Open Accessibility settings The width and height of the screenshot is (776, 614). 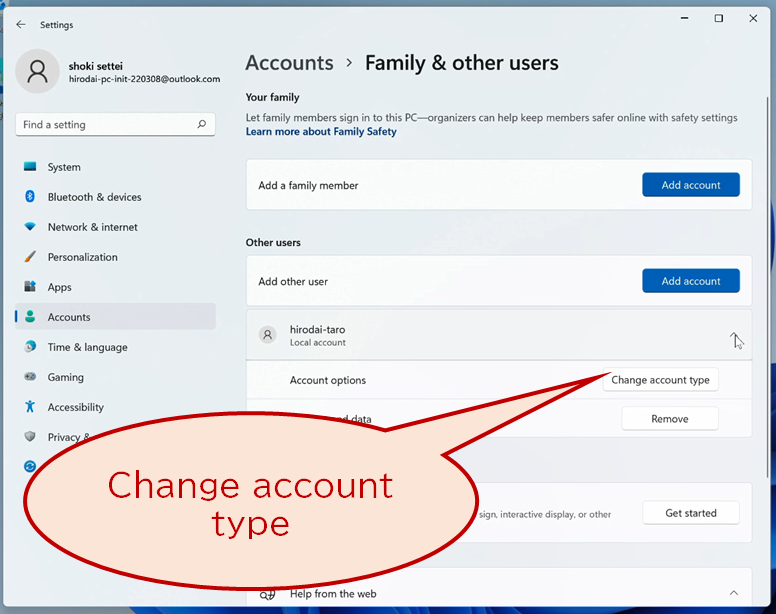pos(115,407)
